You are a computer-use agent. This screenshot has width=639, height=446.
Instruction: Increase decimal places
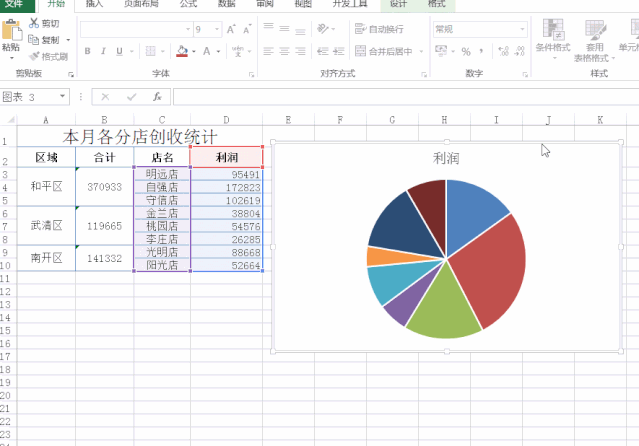tap(503, 51)
